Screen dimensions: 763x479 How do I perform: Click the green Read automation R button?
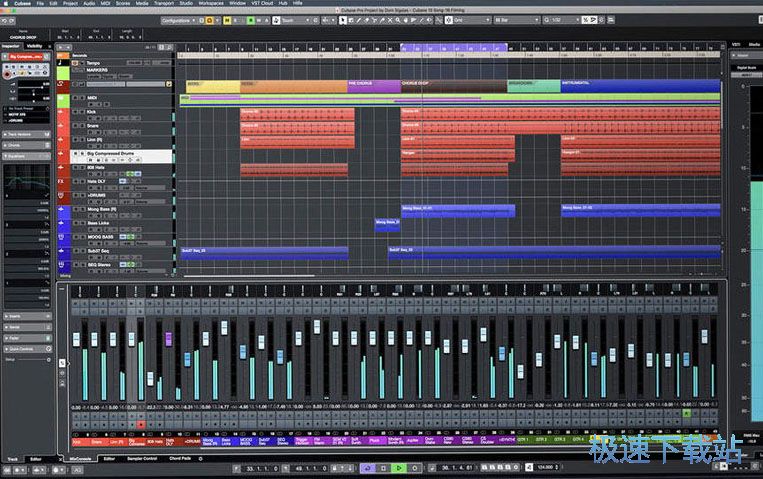coord(251,20)
